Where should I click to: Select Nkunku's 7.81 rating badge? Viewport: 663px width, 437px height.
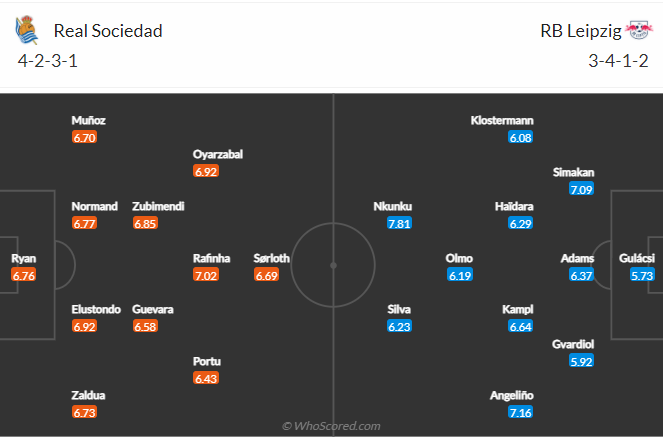point(400,223)
